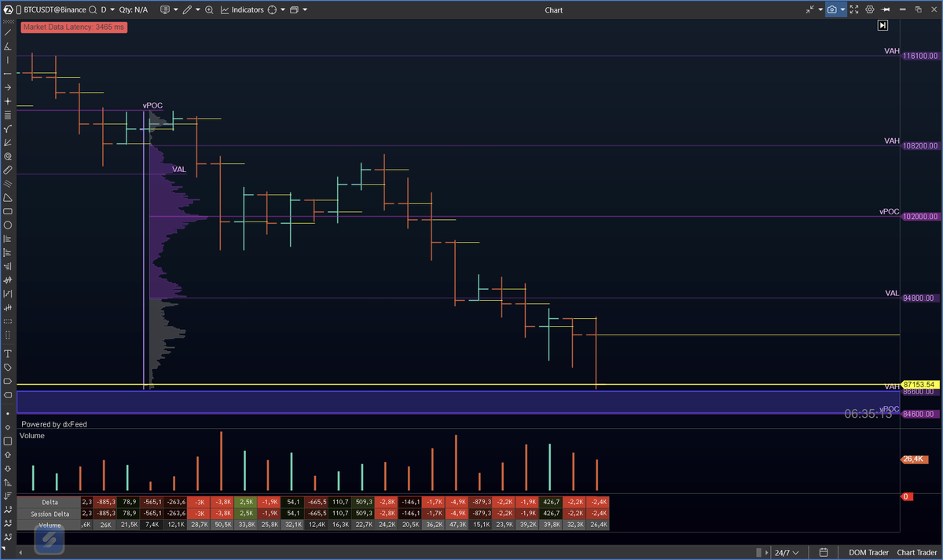Click the window layout icon in top toolbar
This screenshot has width=943, height=560.
pos(294,10)
